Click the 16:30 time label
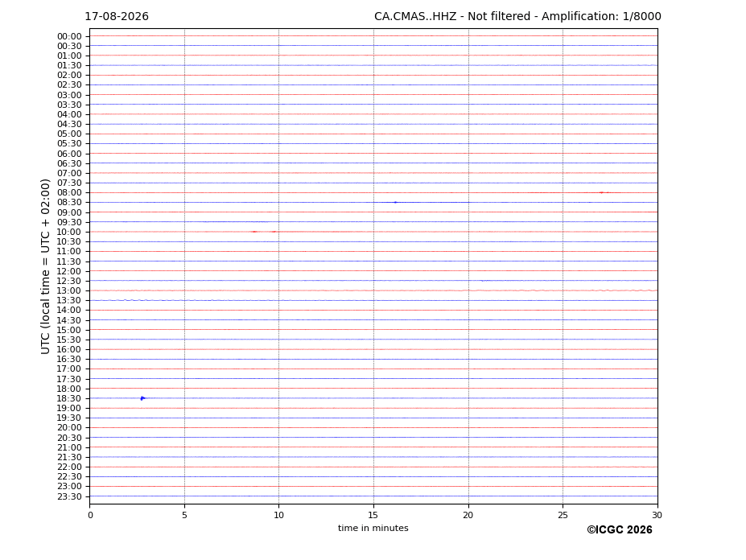 pyautogui.click(x=69, y=359)
